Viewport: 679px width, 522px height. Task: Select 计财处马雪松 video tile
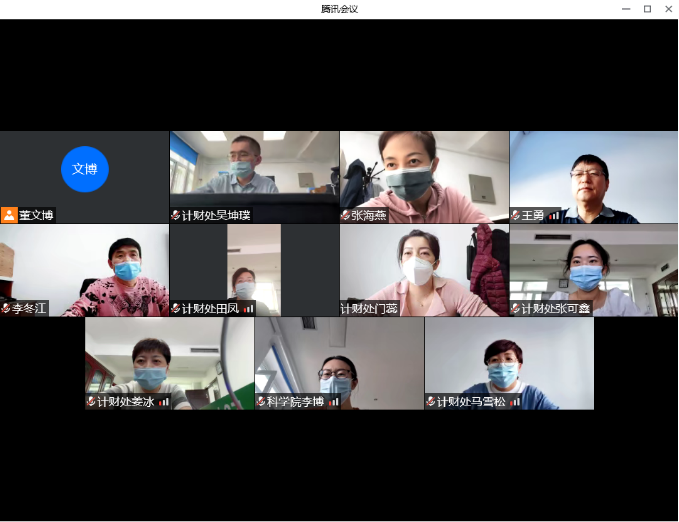point(509,363)
